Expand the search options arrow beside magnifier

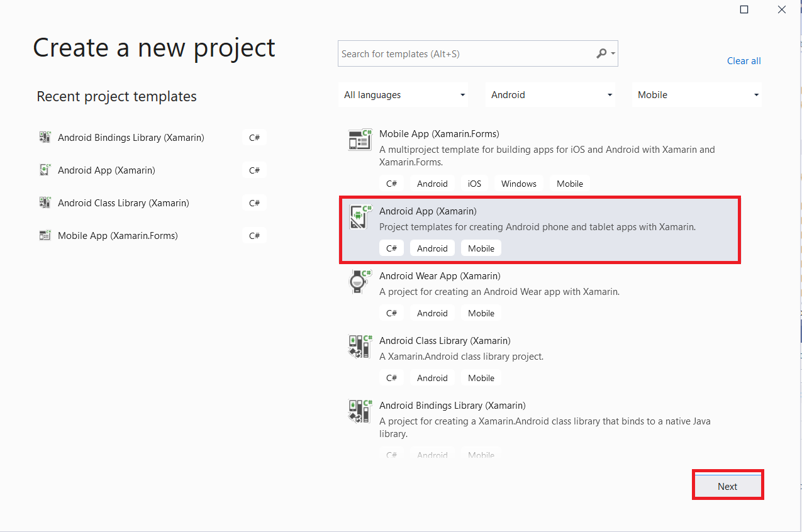(613, 54)
